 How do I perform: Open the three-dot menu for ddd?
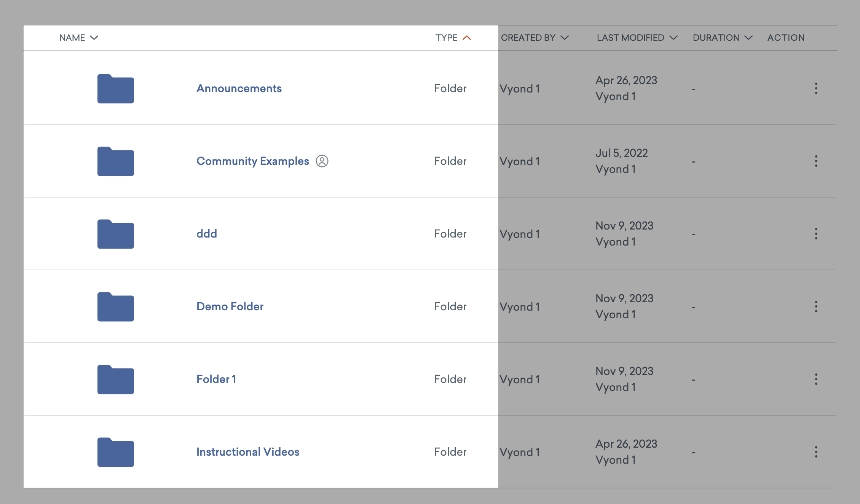coord(816,234)
